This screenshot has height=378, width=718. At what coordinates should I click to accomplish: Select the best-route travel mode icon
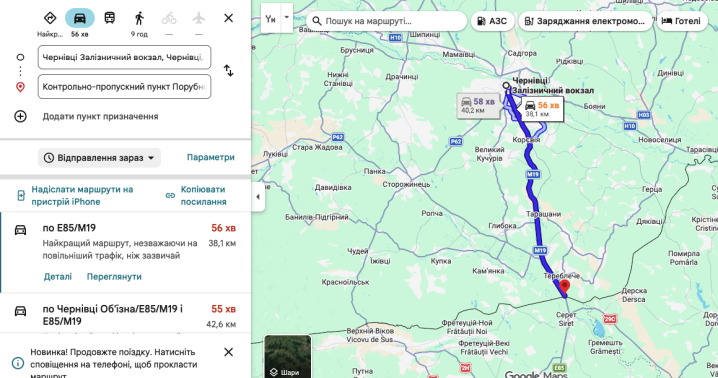coord(50,18)
